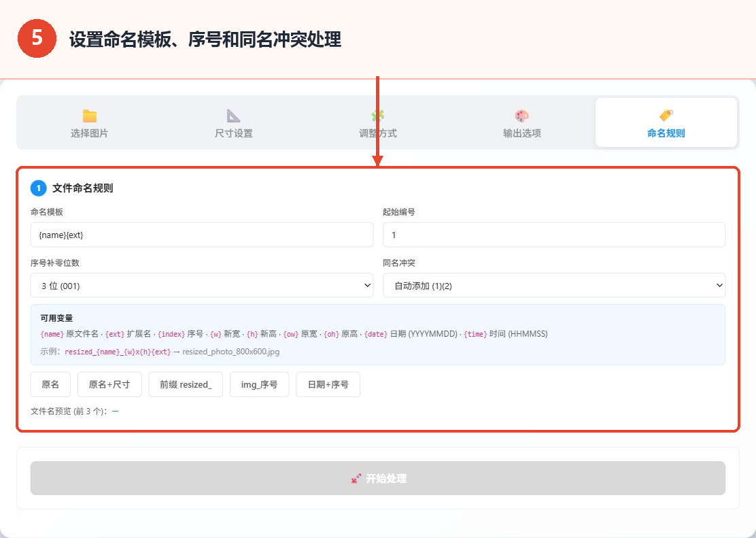Click the example resized_{name}_{w}x{h}{ext} text
This screenshot has width=756, height=538.
(x=118, y=352)
